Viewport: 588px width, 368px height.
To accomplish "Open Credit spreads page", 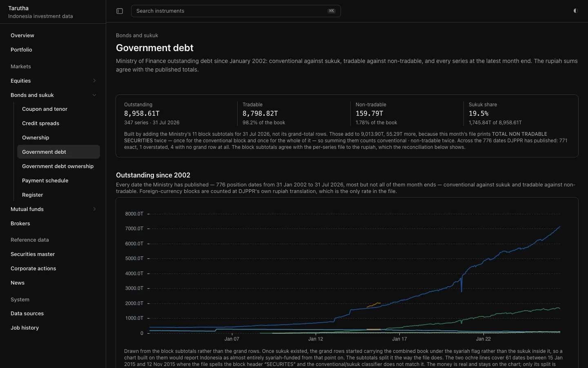I will pyautogui.click(x=58, y=123).
